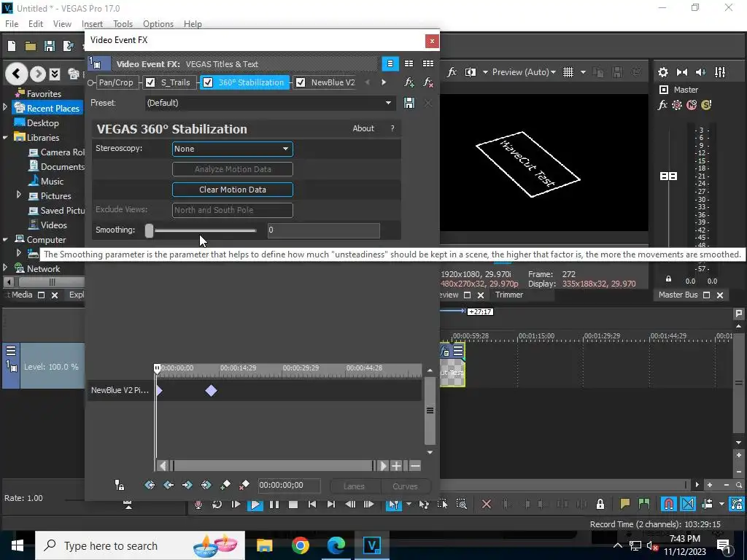Open the Insert menu
Screen dimensions: 747x560
coord(92,24)
